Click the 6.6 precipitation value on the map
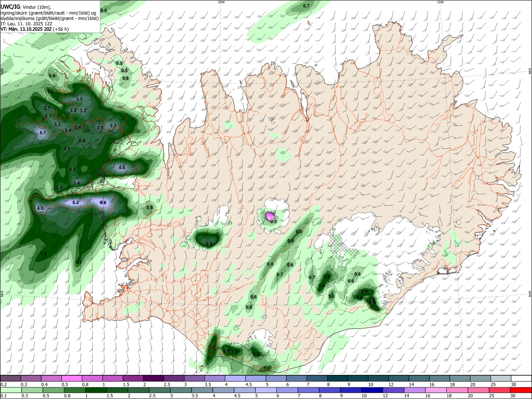The width and height of the screenshot is (532, 399). (103, 202)
